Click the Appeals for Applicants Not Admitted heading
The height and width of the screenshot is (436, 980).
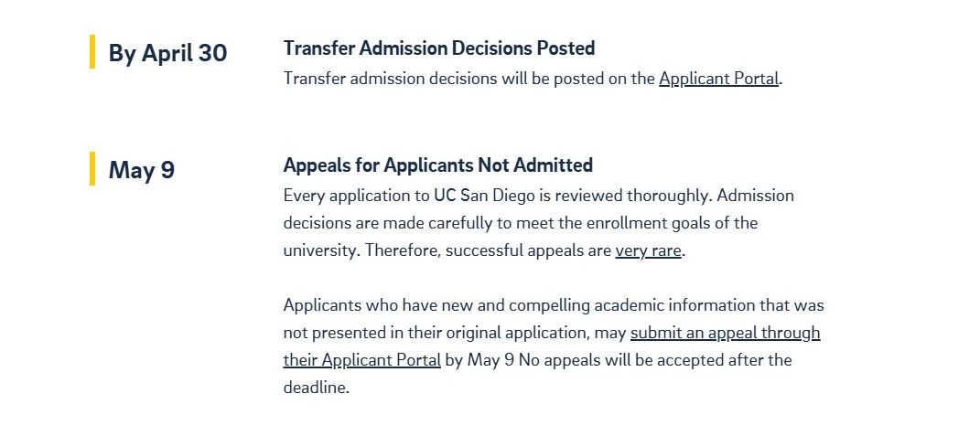click(x=437, y=165)
